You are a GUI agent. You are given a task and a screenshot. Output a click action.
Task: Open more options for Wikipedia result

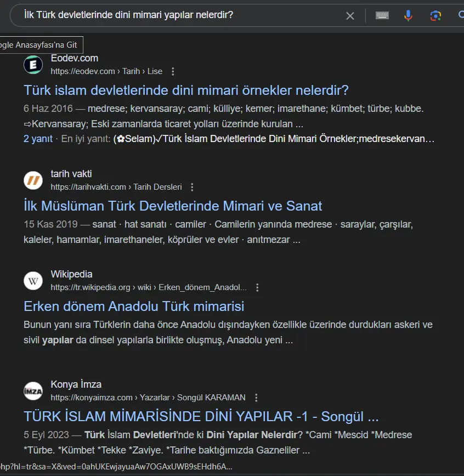(x=257, y=288)
